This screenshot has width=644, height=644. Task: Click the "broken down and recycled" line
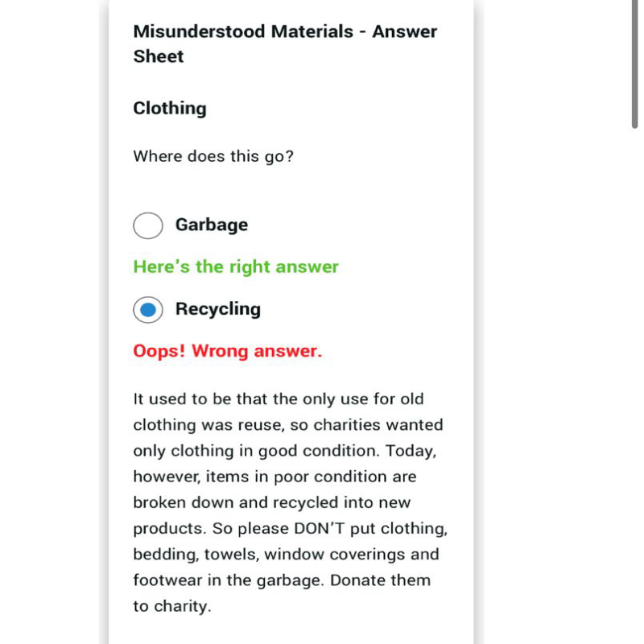click(236, 502)
